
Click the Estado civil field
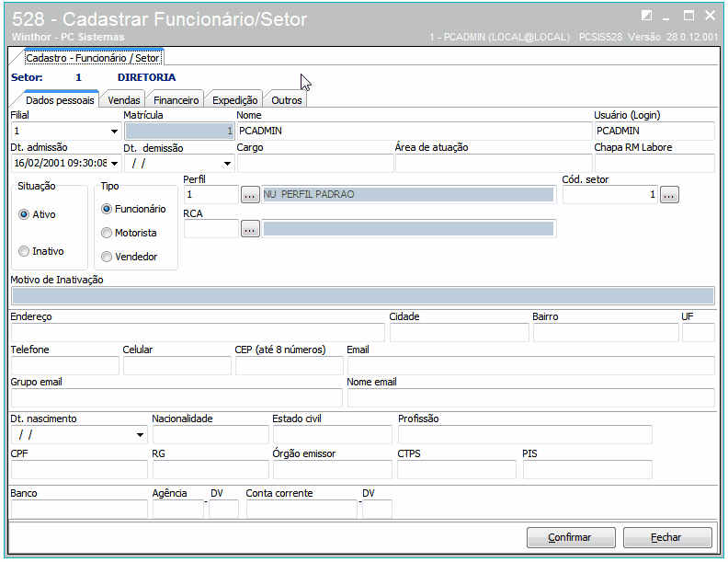pyautogui.click(x=333, y=435)
